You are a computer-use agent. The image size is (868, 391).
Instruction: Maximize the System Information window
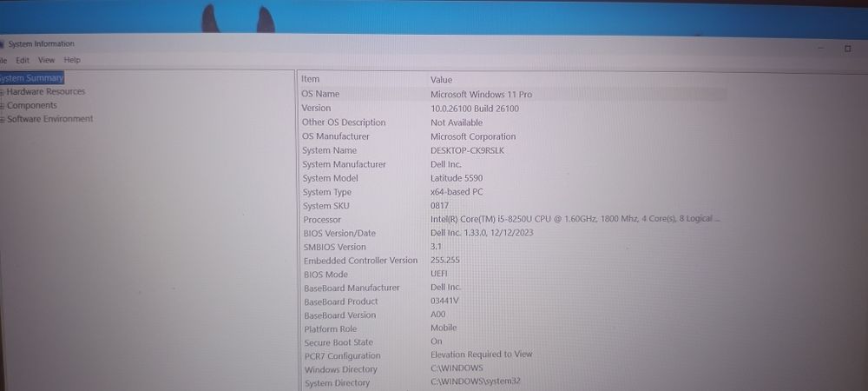847,49
